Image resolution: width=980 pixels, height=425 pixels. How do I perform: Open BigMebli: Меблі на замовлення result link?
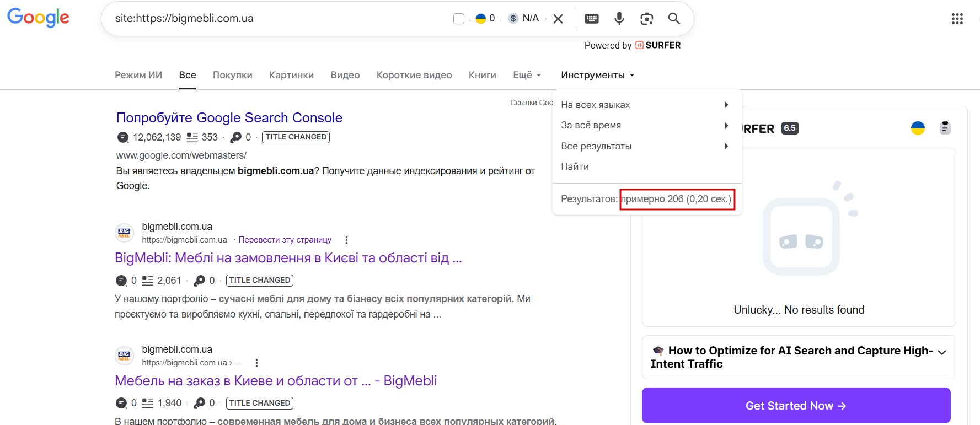click(x=288, y=258)
